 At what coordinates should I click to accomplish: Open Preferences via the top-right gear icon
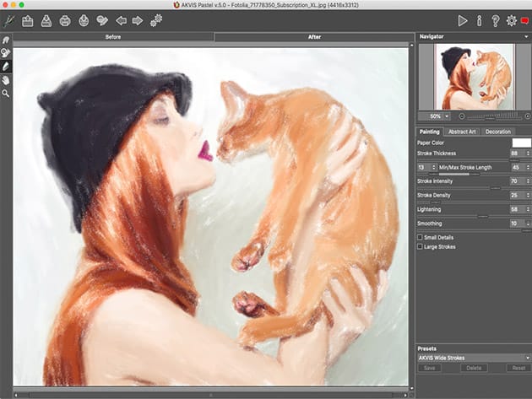tap(511, 20)
